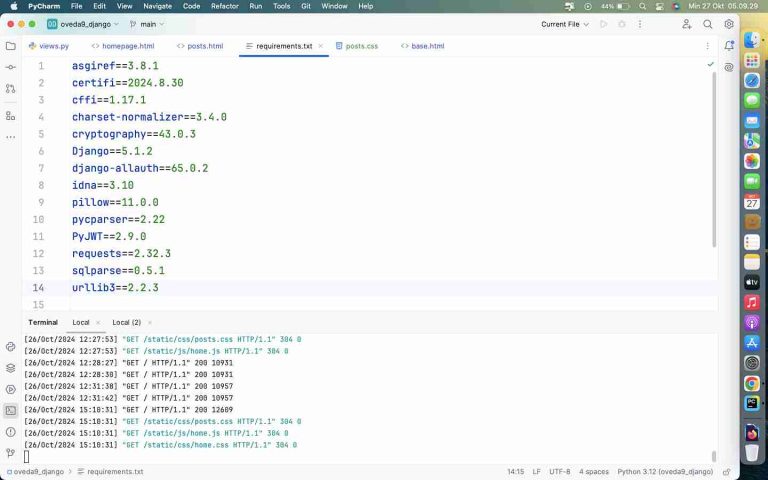The height and width of the screenshot is (480, 768).
Task: Open the Problems tool window icon
Action: [x=10, y=431]
